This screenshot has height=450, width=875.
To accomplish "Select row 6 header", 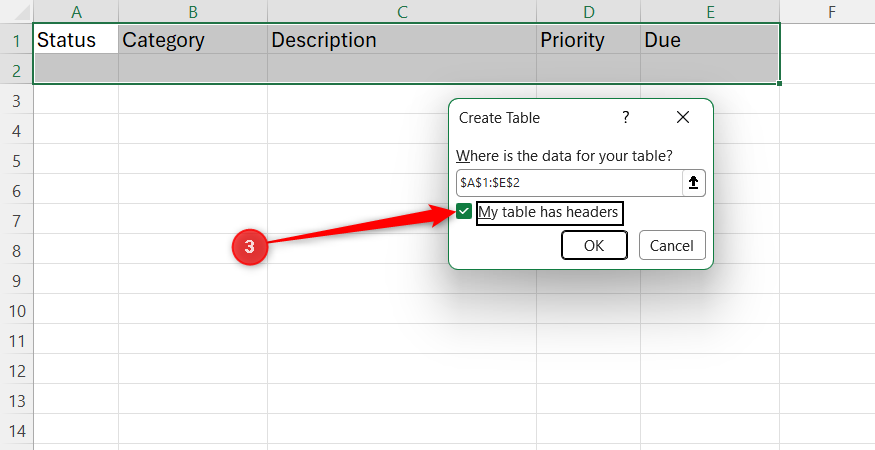I will (16, 190).
